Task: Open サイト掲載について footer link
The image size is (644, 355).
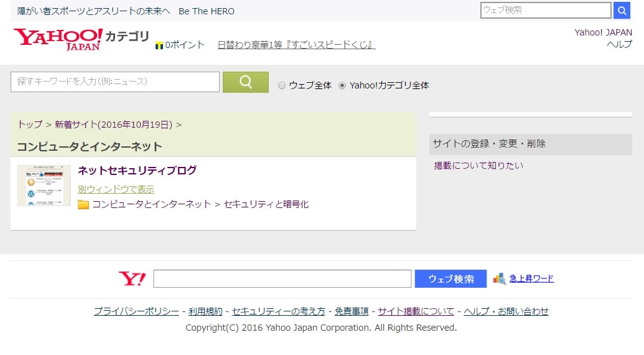Action: 416,311
